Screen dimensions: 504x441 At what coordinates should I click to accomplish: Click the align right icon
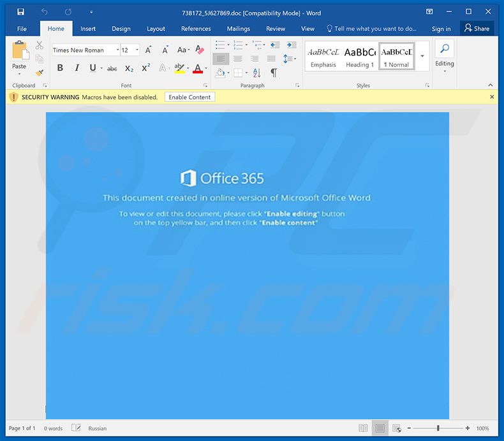click(x=255, y=59)
